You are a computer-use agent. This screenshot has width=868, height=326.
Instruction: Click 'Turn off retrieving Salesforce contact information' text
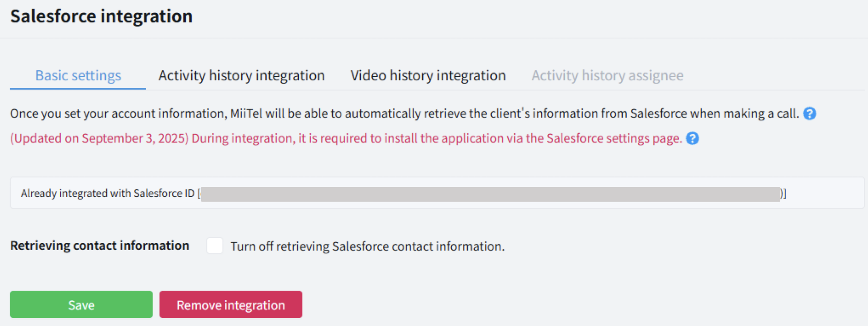(x=367, y=246)
